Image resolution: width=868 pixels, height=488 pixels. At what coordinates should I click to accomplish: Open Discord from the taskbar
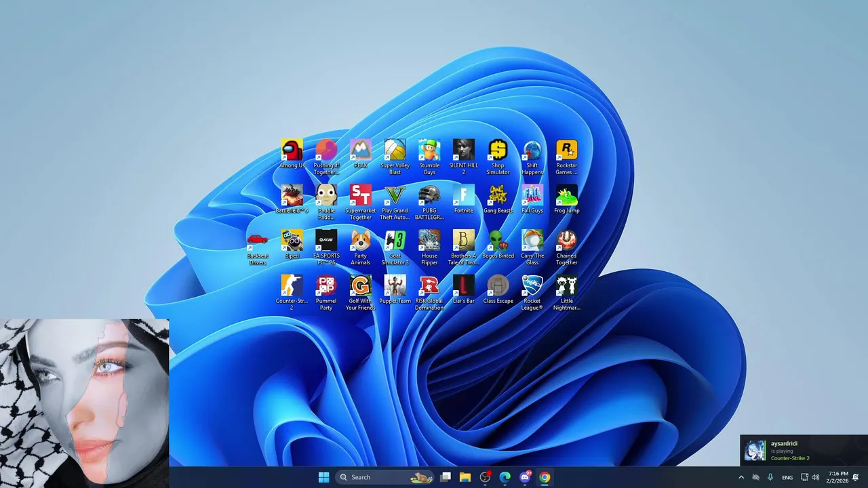[525, 477]
